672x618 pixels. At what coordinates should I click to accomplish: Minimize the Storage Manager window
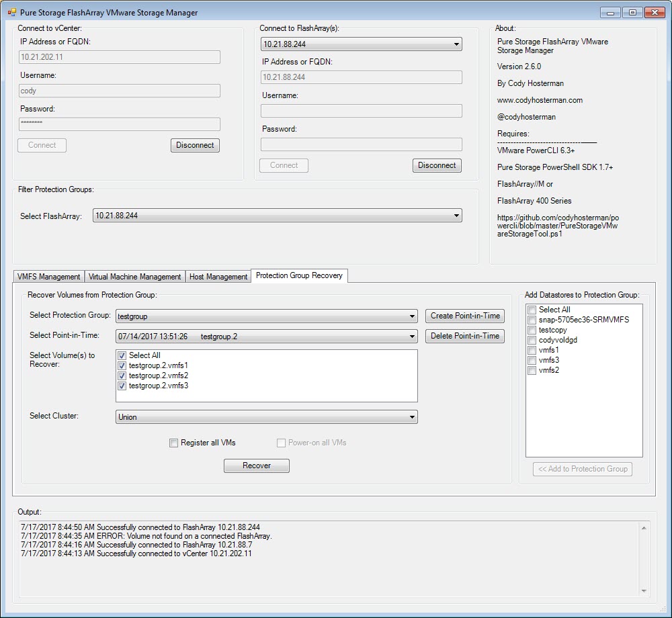[x=611, y=12]
